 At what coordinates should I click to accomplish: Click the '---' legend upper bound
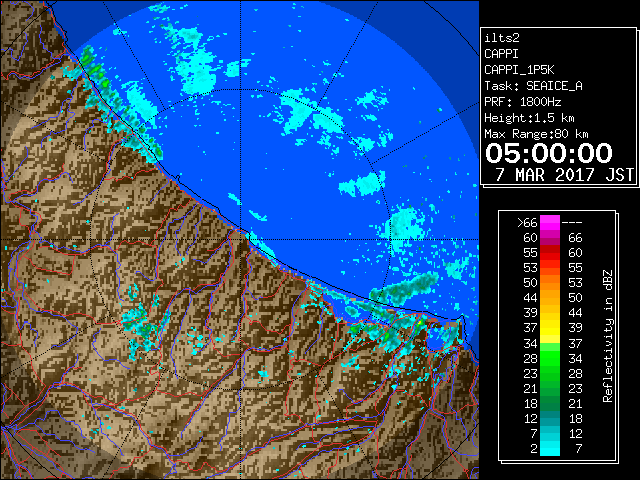click(x=572, y=223)
